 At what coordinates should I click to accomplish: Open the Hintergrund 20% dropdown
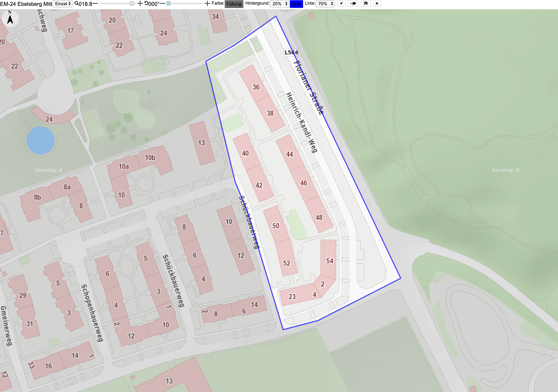coord(280,4)
